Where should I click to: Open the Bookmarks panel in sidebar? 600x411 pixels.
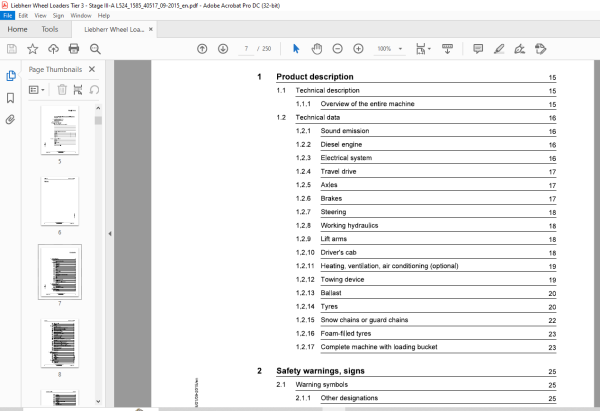click(x=11, y=98)
